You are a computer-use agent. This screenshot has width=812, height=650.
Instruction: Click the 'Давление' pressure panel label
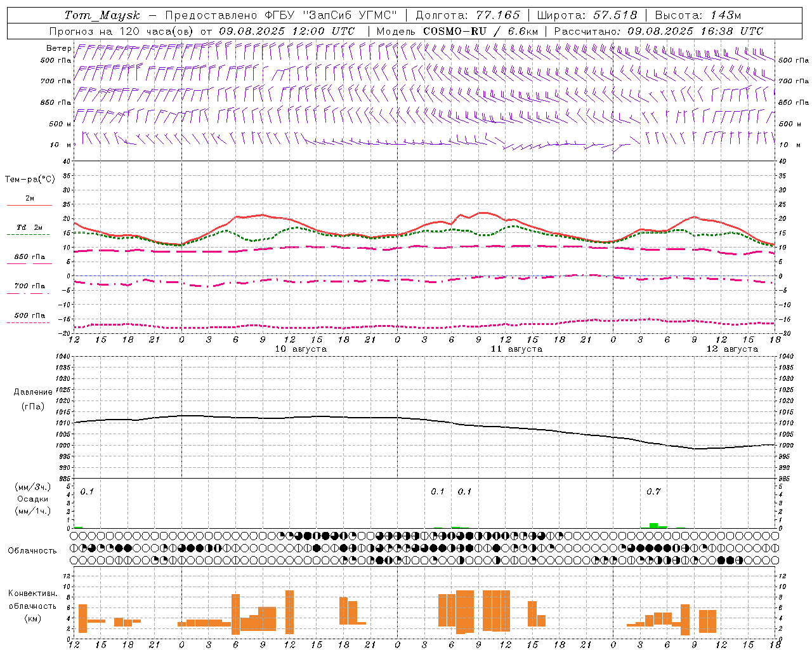[x=33, y=392]
